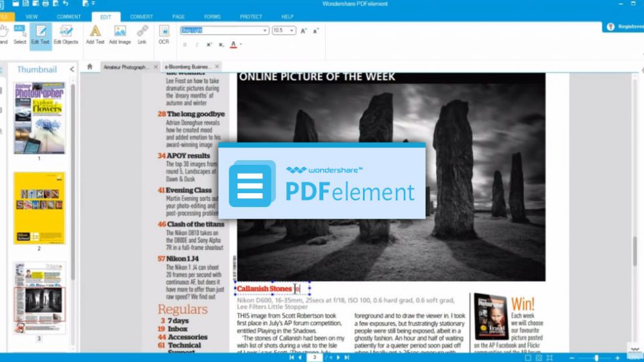The image size is (644, 362).
Task: Go to the home tab icon
Action: (90, 67)
